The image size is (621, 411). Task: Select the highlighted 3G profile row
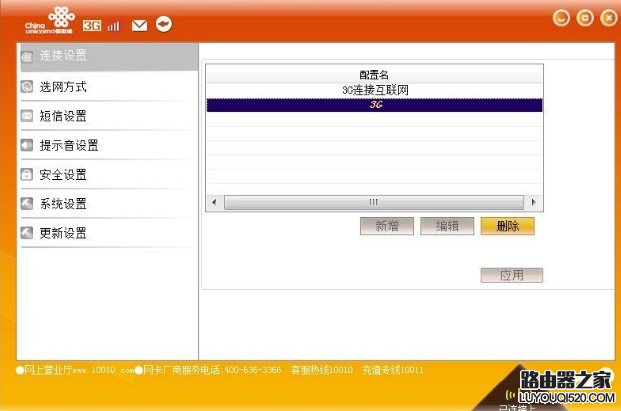coord(375,105)
